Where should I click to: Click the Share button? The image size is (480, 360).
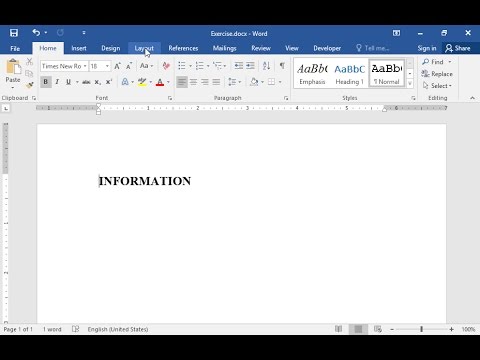(x=458, y=48)
